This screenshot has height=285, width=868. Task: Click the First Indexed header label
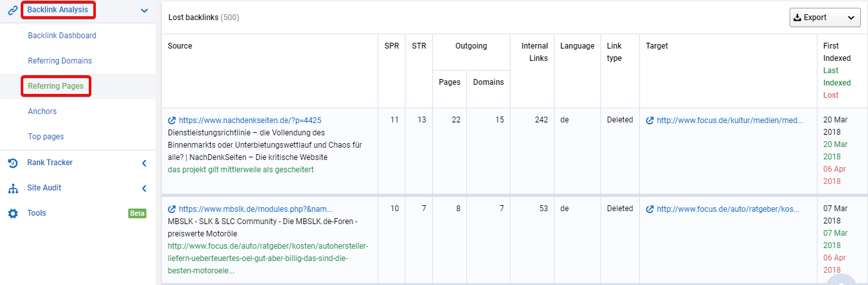[x=837, y=52]
